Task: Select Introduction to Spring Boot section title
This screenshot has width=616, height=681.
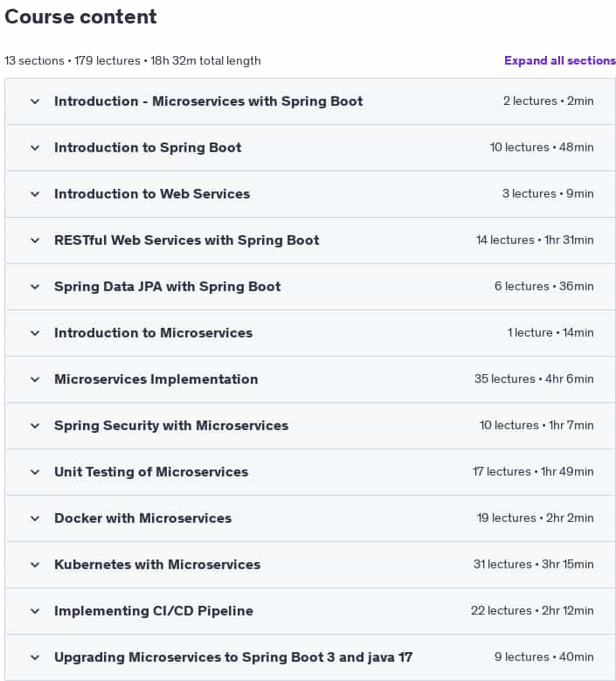Action: (x=148, y=148)
